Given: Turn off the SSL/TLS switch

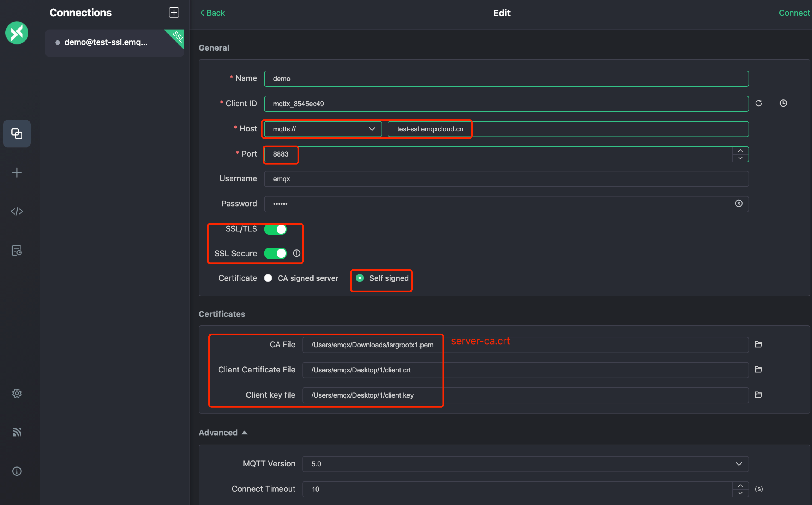Looking at the screenshot, I should (x=275, y=230).
